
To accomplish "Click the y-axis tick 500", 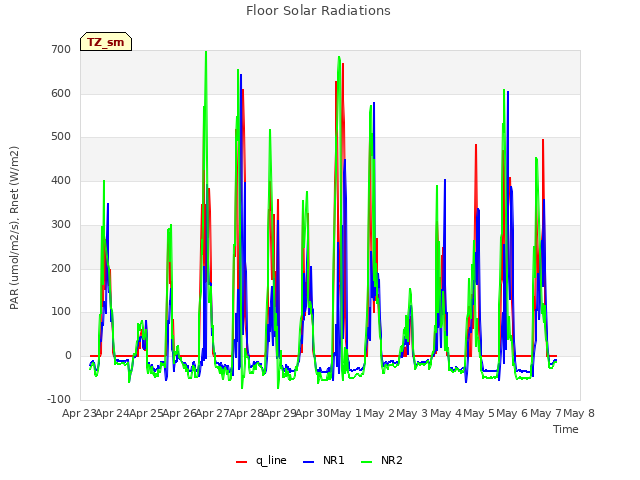I will coord(61,137).
